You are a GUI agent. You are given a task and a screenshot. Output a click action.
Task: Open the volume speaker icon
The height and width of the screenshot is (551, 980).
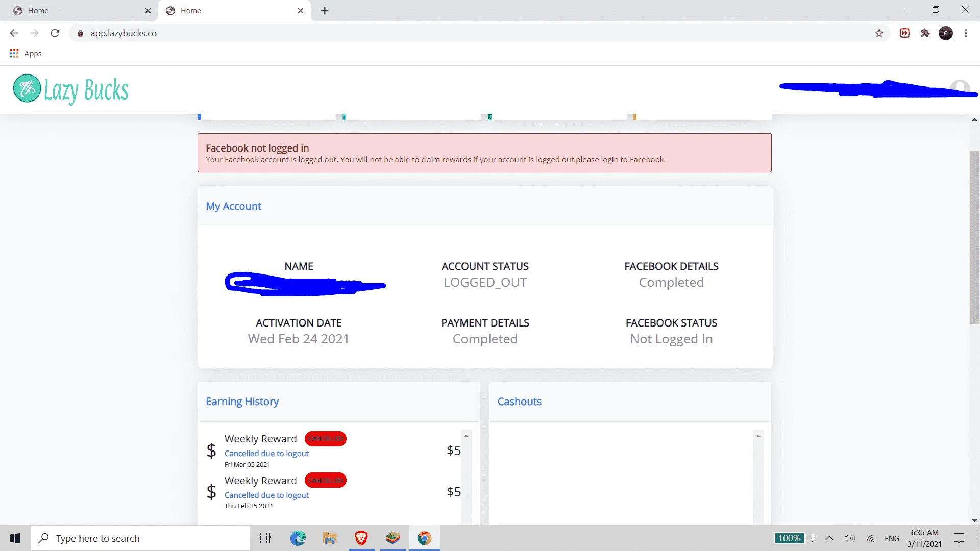tap(849, 538)
